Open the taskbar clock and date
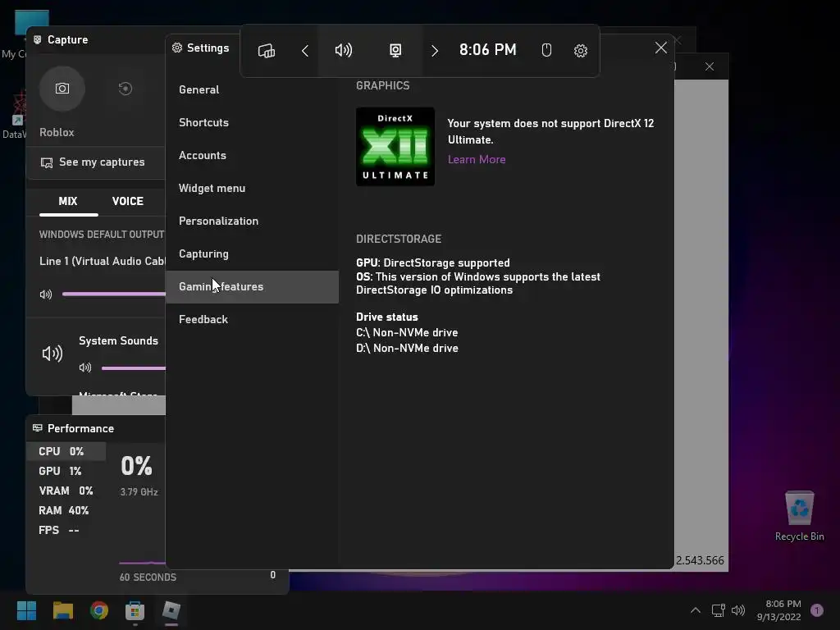 (779, 610)
